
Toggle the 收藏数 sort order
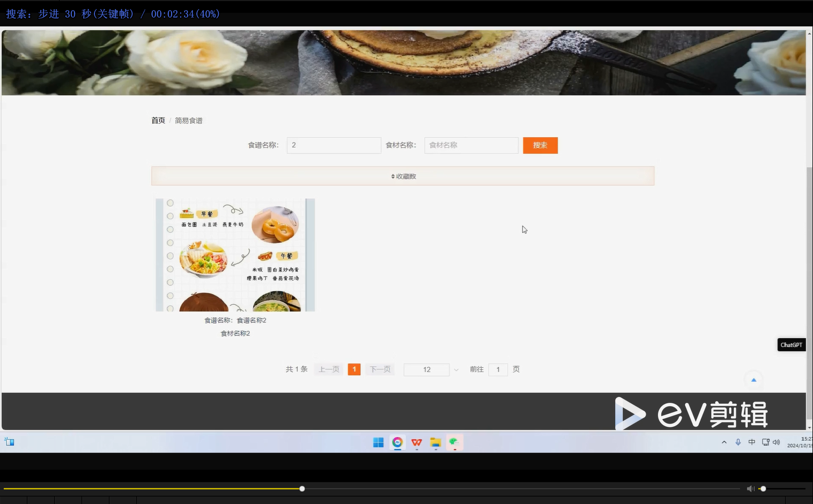[403, 176]
